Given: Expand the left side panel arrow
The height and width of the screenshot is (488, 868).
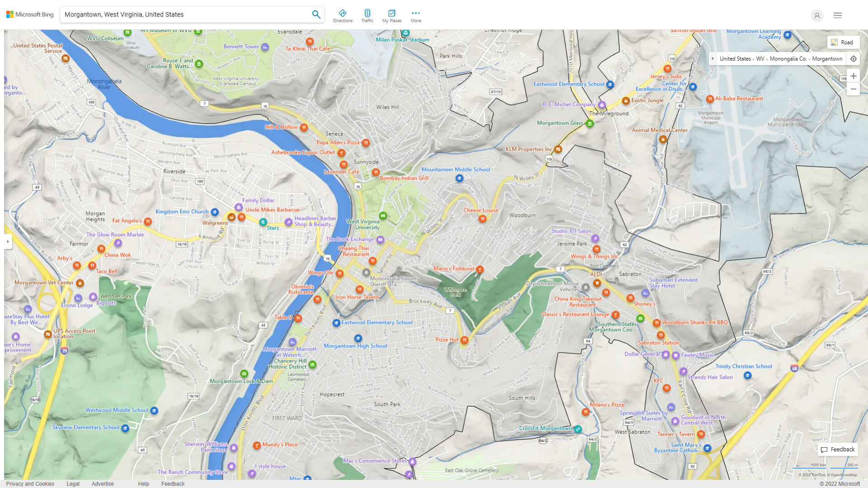Looking at the screenshot, I should click(x=8, y=242).
